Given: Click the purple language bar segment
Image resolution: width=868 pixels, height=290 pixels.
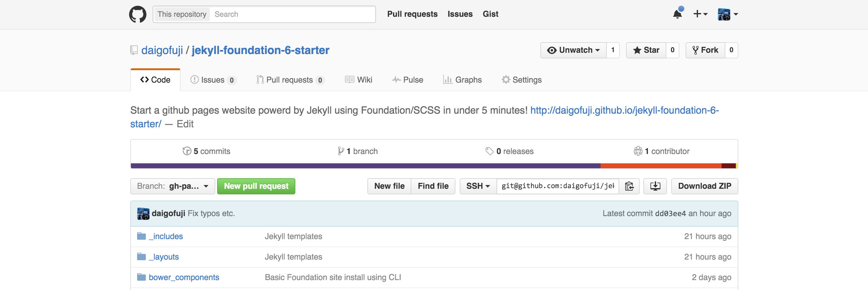Looking at the screenshot, I should tap(366, 166).
